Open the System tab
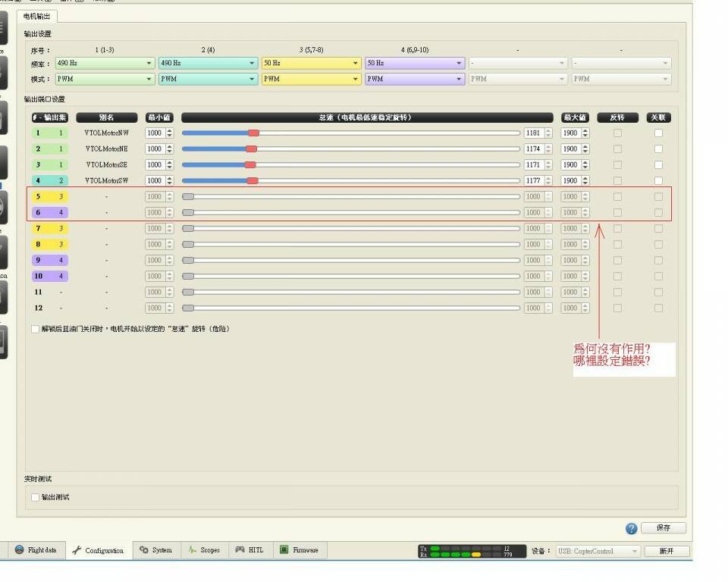Screen dimensions: 728x582 pyautogui.click(x=156, y=550)
